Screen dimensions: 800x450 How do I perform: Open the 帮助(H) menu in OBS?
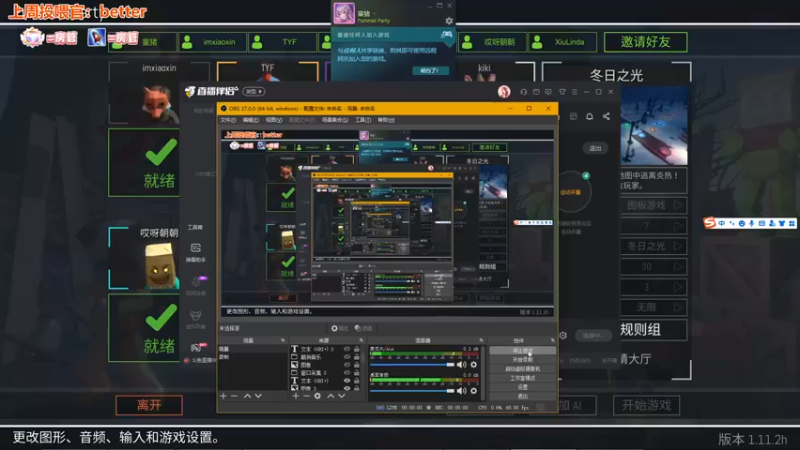[386, 120]
